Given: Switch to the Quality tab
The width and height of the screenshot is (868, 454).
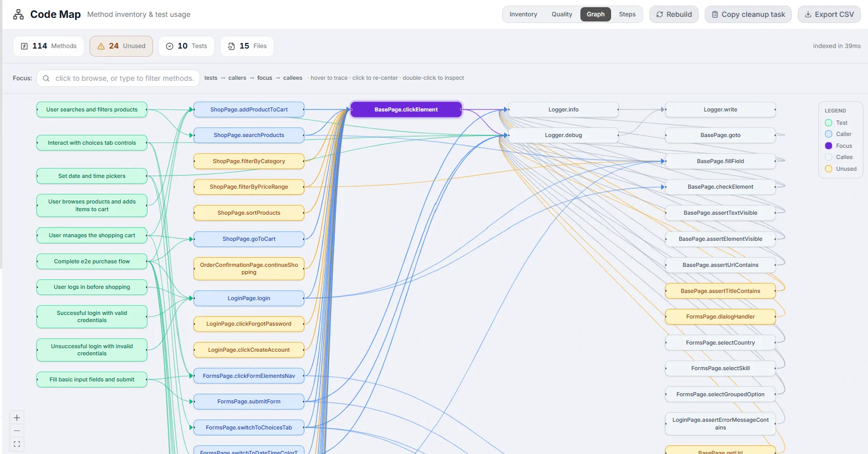Looking at the screenshot, I should coord(562,14).
